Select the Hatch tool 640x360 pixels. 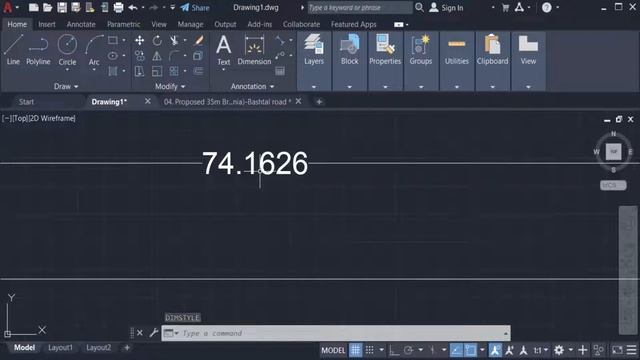113,71
